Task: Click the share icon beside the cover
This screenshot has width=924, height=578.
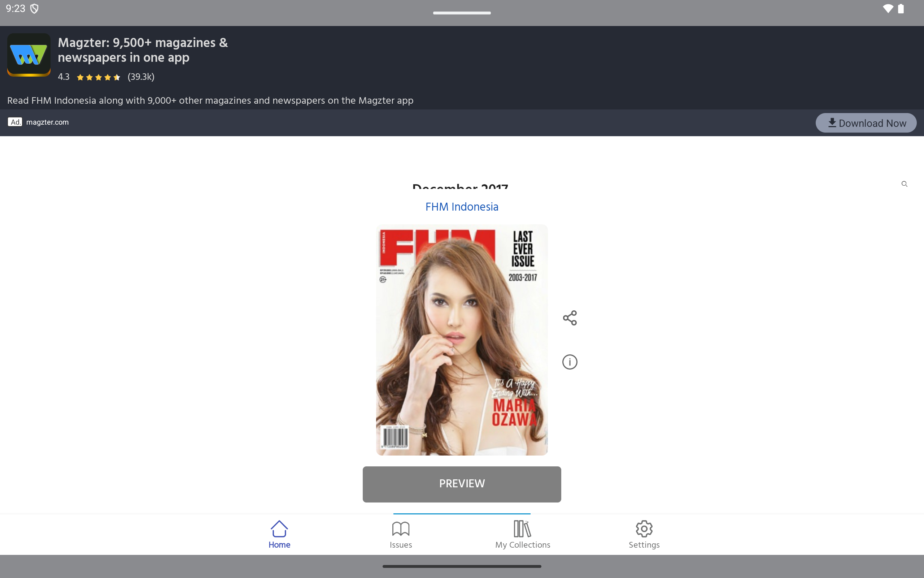Action: click(x=570, y=318)
